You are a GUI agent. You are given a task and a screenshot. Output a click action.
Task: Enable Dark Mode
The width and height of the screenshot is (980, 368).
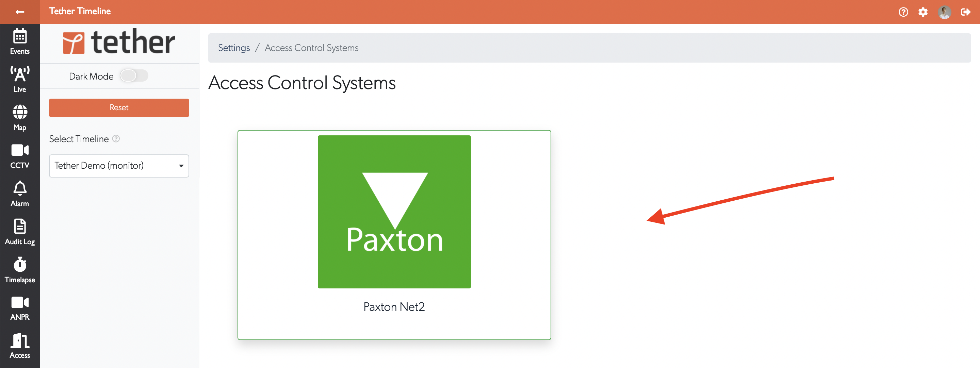[x=134, y=76]
